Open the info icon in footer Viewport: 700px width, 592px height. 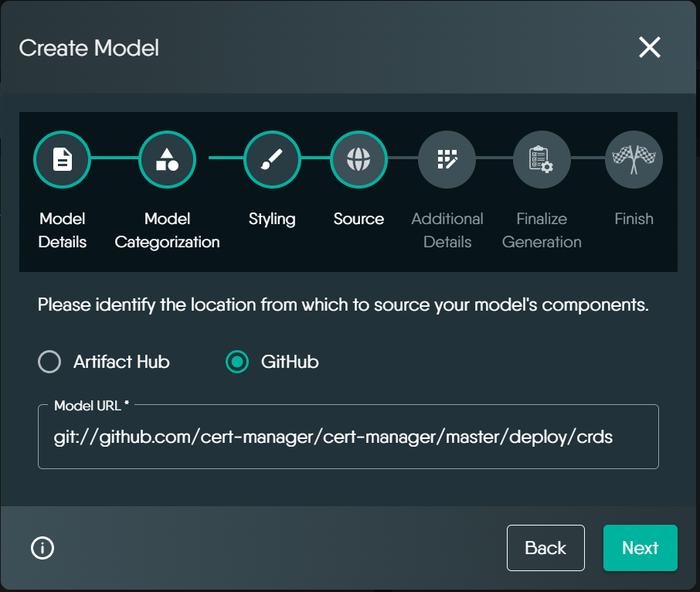click(x=42, y=548)
